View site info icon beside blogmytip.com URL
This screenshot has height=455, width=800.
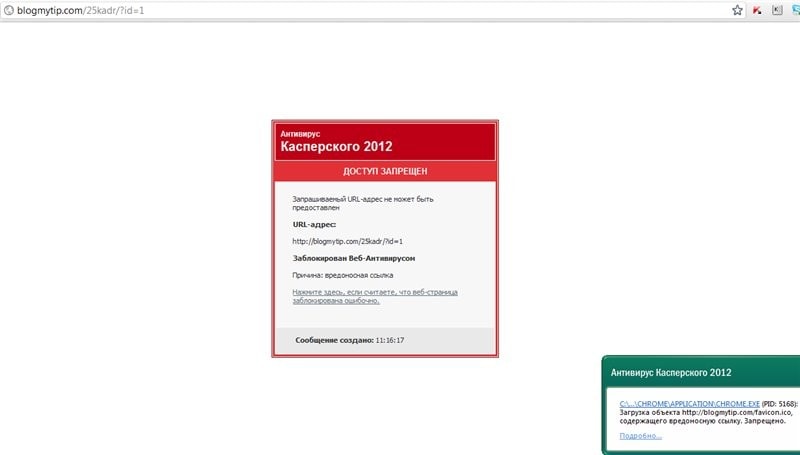[x=9, y=10]
